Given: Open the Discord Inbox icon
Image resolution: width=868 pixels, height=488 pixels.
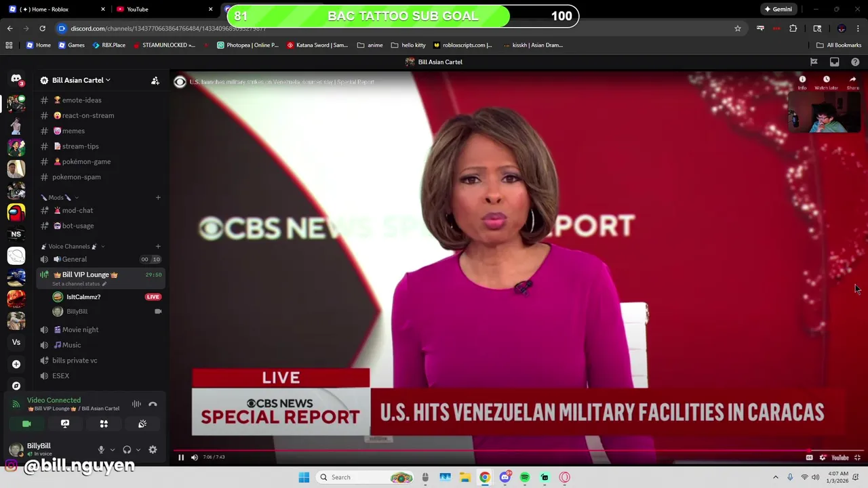Looking at the screenshot, I should (x=834, y=62).
